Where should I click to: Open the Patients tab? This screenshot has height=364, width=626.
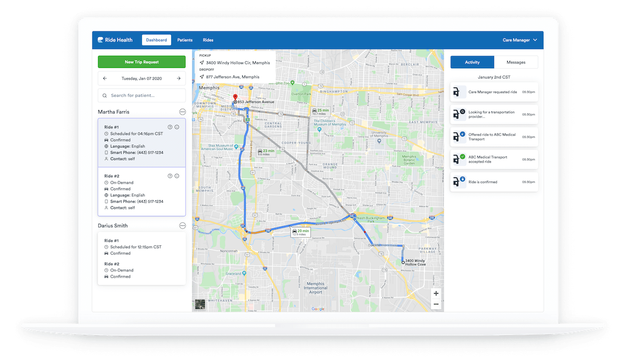coord(185,40)
